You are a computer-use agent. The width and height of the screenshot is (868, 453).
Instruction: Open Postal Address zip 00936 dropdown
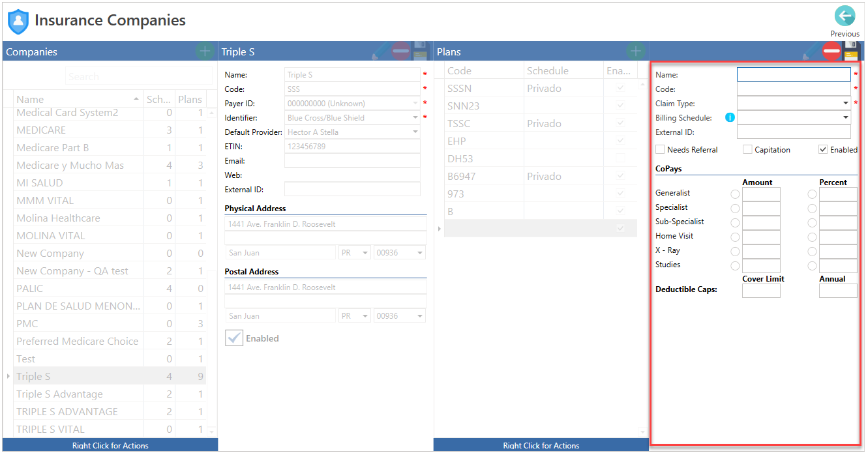click(x=419, y=315)
